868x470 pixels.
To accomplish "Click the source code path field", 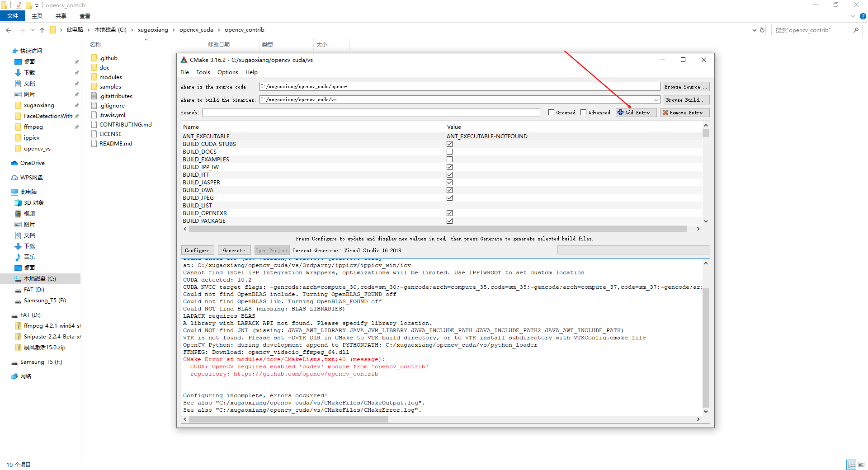I will [x=460, y=86].
